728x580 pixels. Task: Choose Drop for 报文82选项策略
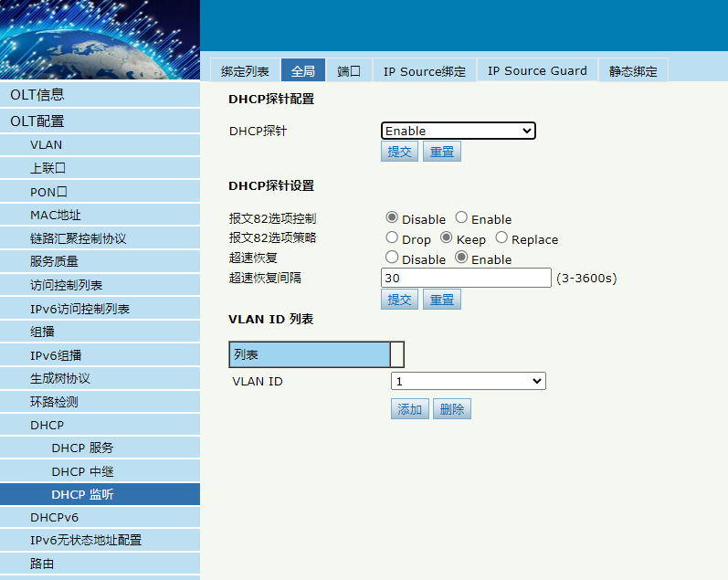click(392, 237)
